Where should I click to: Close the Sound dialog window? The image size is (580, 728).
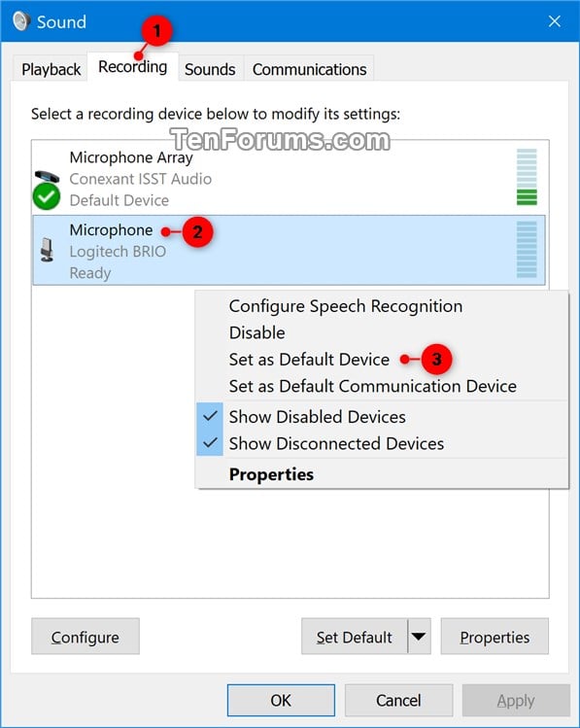coord(555,21)
